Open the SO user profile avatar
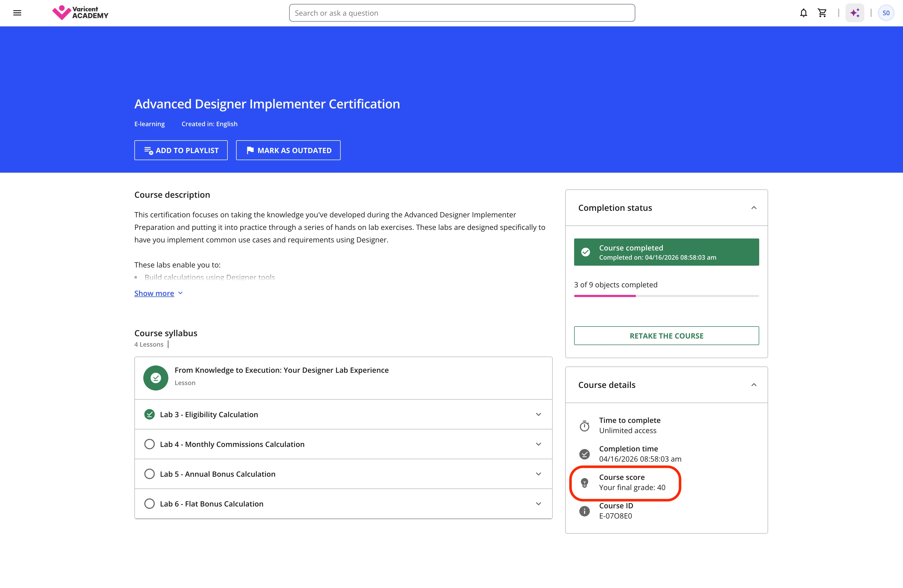 [x=886, y=13]
